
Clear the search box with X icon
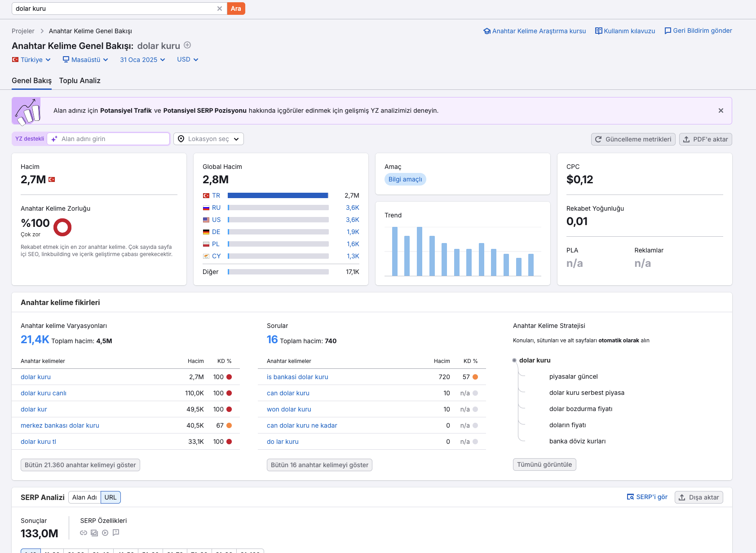coord(219,9)
